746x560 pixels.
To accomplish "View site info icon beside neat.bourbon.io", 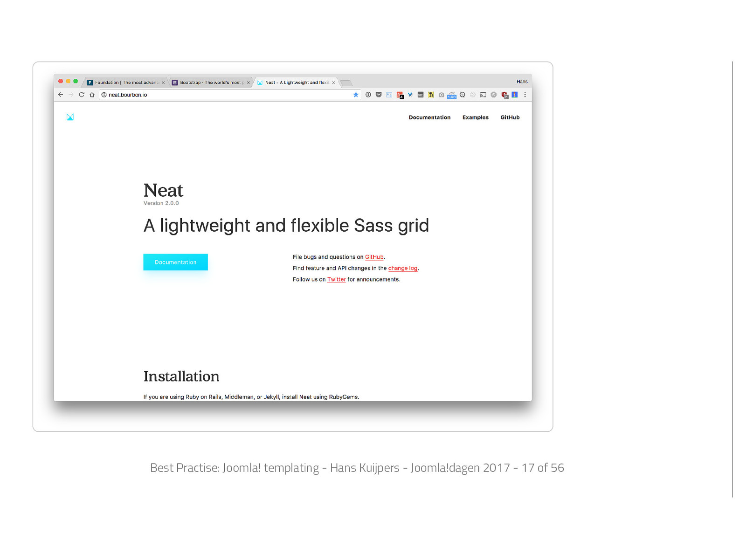I will [104, 95].
